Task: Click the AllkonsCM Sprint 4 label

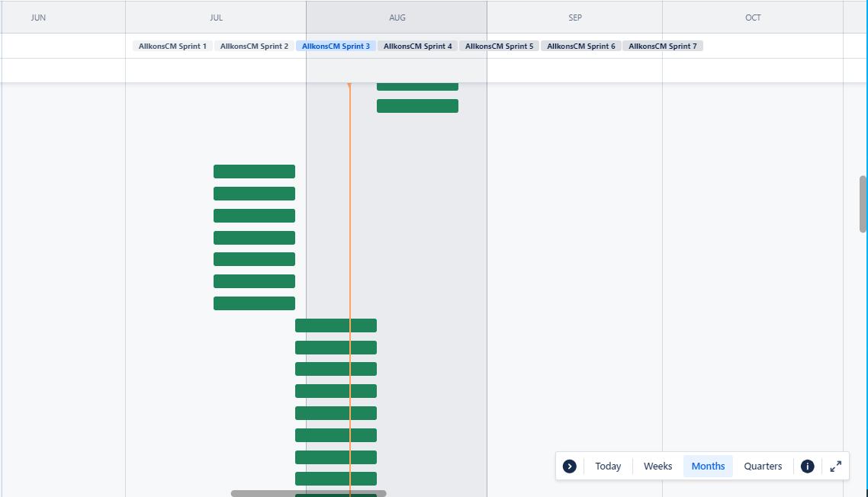Action: click(x=417, y=46)
